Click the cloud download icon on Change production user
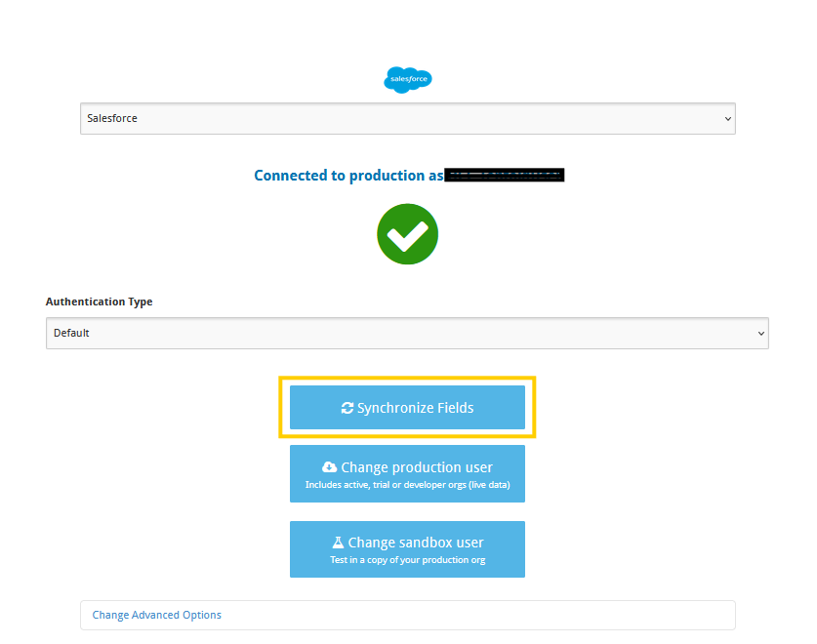The image size is (817, 644). point(329,466)
